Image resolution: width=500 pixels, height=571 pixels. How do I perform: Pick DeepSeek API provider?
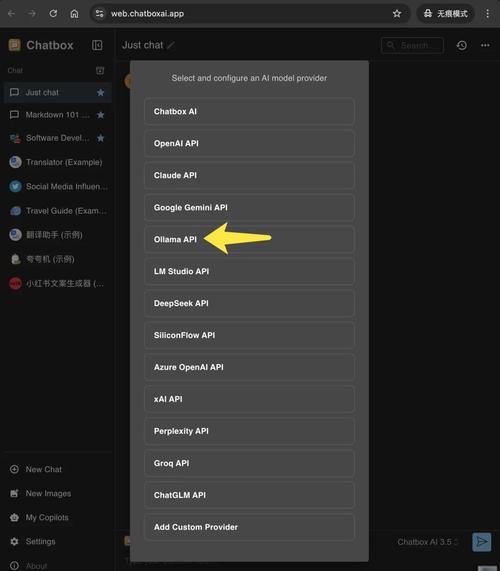pyautogui.click(x=249, y=303)
